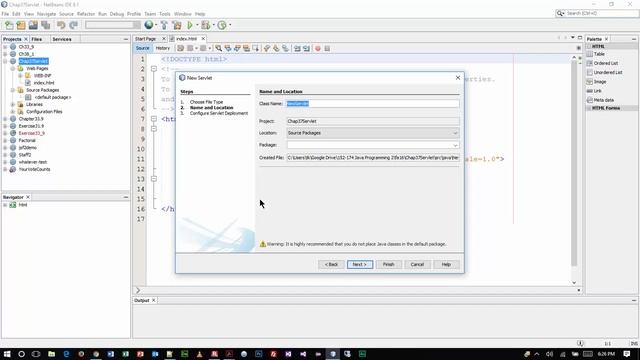Expand the Libraries folder node
Viewport: 640px width, 360px height.
pos(13,104)
